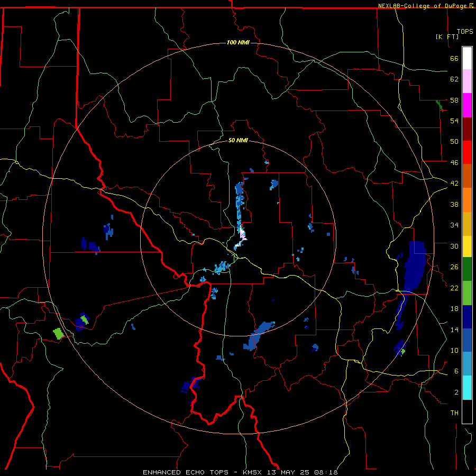
Task: Select the dark green 22–26 kft legend swatch
Action: (x=467, y=269)
